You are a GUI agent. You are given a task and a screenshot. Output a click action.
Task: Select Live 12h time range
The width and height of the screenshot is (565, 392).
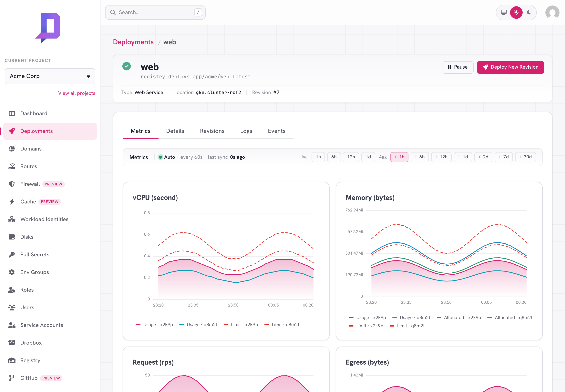point(351,157)
